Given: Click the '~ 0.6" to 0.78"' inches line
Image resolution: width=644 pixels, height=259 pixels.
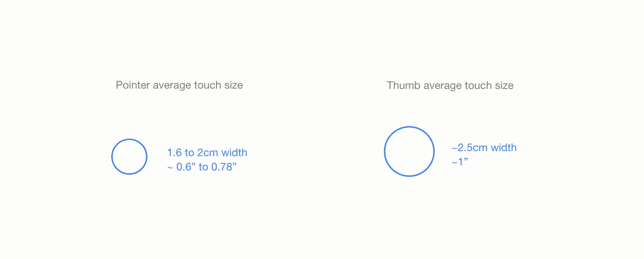Looking at the screenshot, I should [202, 167].
